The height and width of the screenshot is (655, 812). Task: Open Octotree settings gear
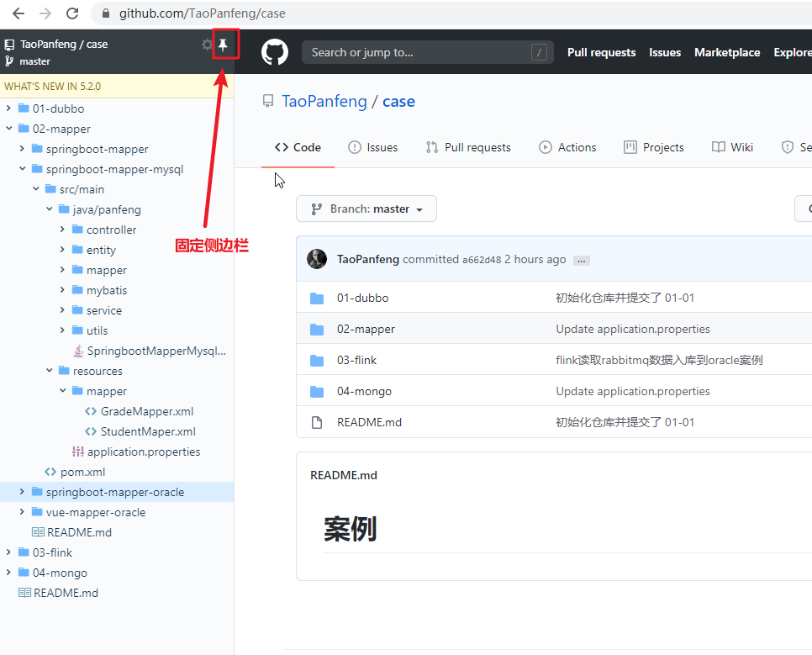click(207, 45)
